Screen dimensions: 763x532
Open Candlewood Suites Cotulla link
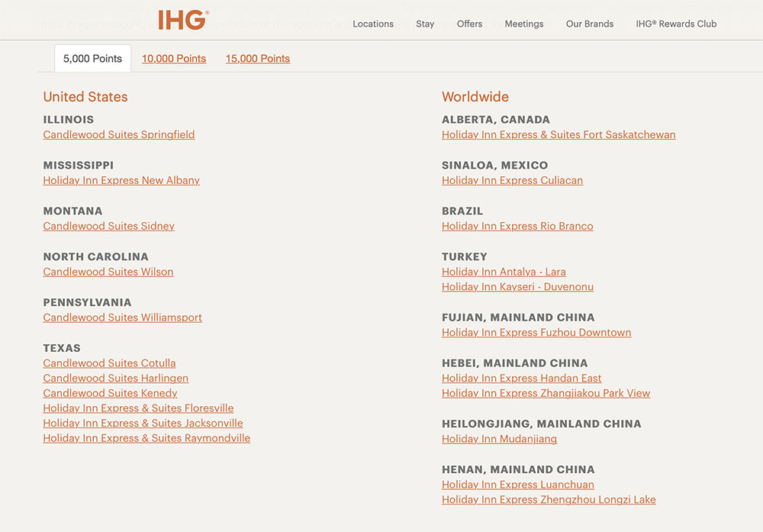109,363
